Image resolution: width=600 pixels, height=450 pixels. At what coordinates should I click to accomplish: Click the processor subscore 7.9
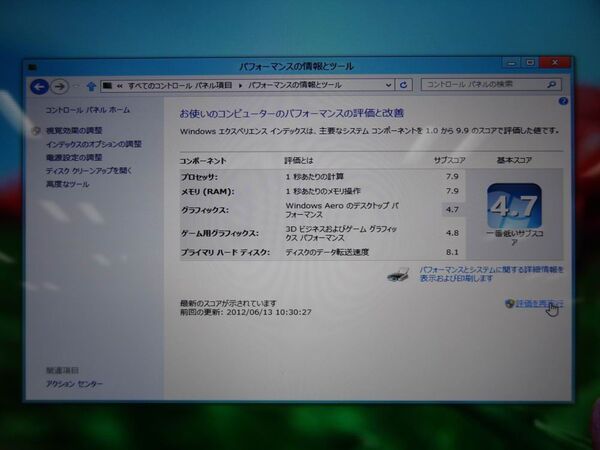pos(452,176)
